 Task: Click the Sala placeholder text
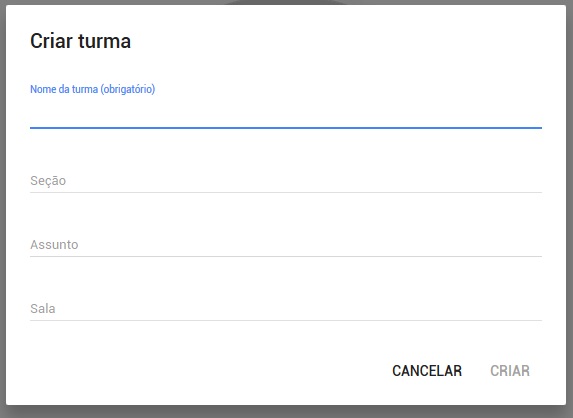(x=43, y=309)
